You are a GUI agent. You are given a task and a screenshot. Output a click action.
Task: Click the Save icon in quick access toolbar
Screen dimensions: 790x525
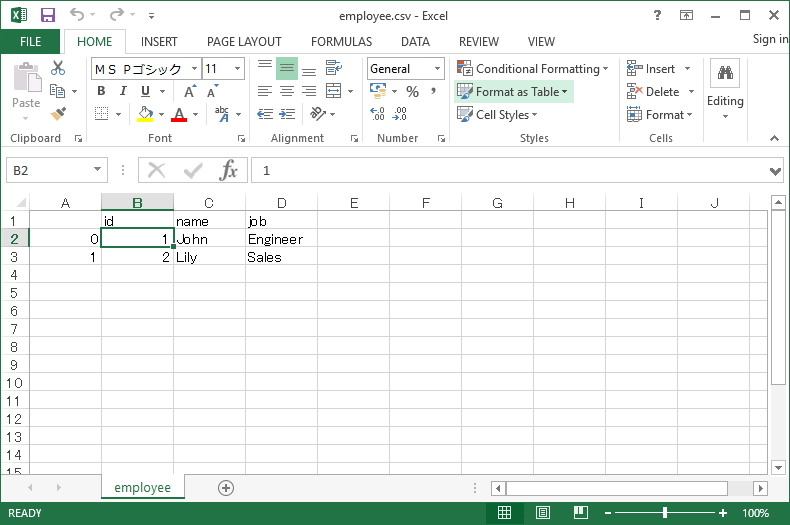47,16
